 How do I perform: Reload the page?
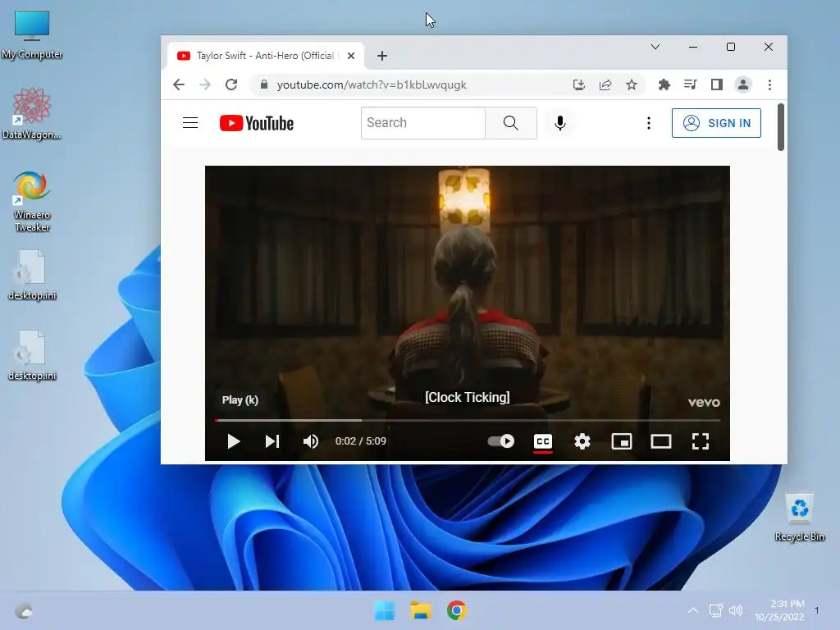[231, 84]
